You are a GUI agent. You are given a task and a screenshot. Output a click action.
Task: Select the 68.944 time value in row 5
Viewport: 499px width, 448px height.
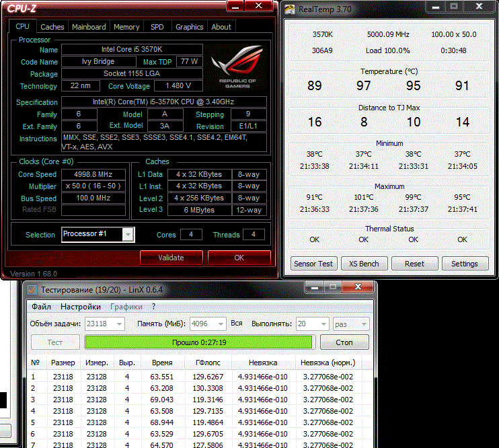pos(161,422)
